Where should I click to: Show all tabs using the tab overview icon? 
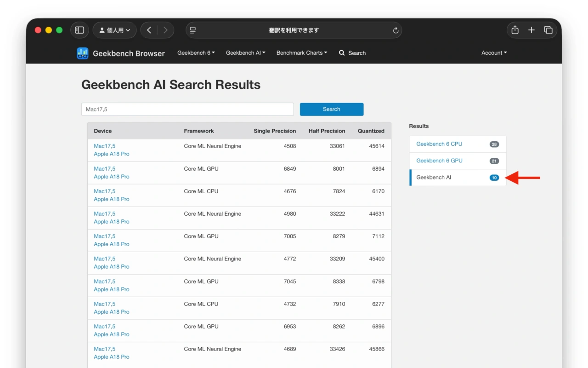[x=548, y=29]
